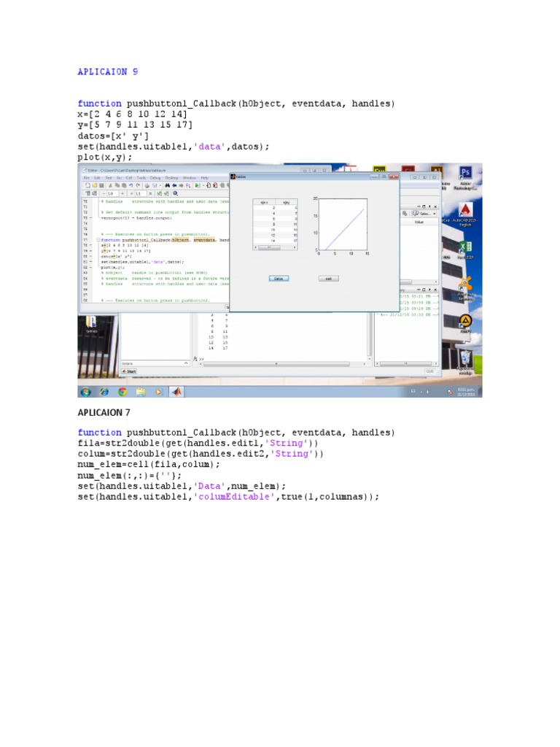Click the Cut scissors icon in Editor toolbar

click(111, 185)
